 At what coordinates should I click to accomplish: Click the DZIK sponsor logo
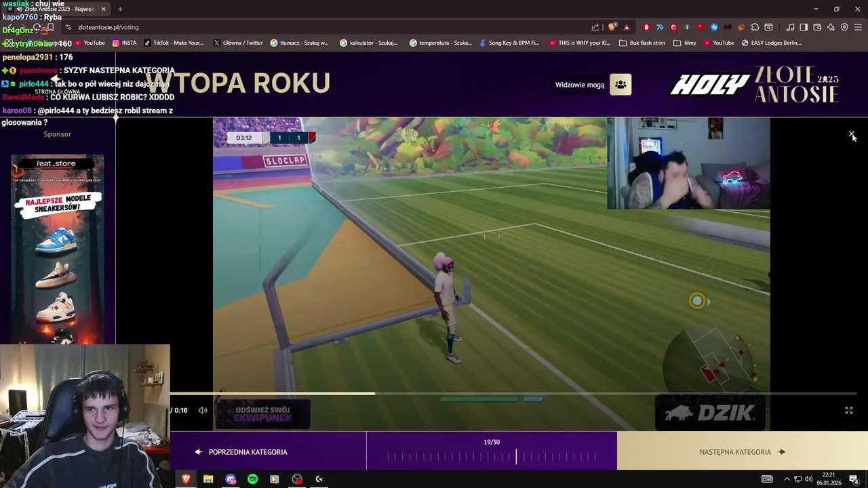710,413
